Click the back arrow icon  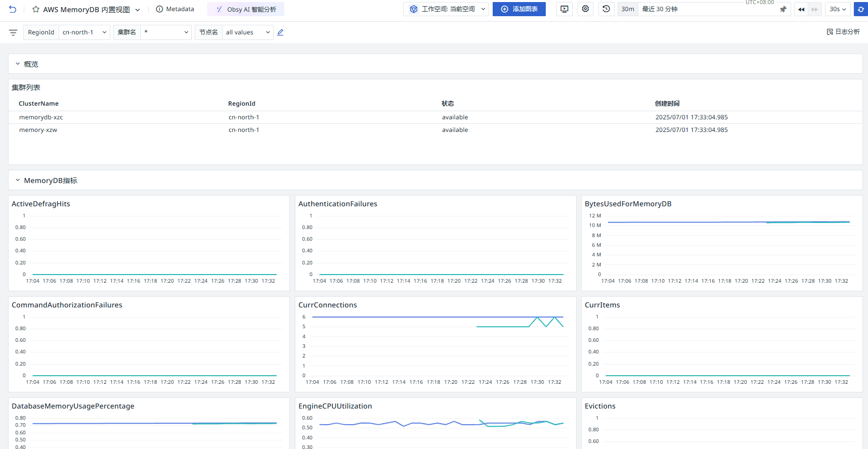(x=13, y=9)
